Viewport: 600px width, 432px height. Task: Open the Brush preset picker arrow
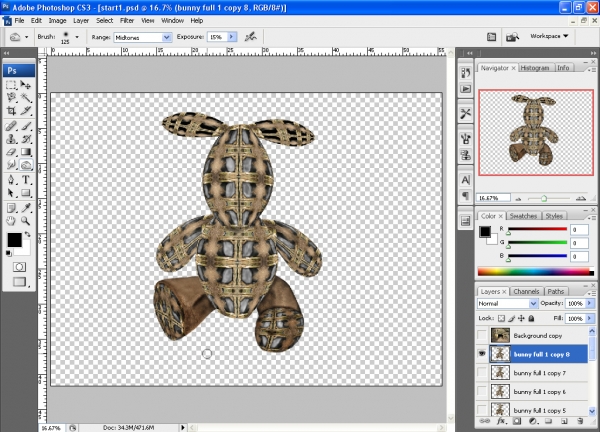77,37
